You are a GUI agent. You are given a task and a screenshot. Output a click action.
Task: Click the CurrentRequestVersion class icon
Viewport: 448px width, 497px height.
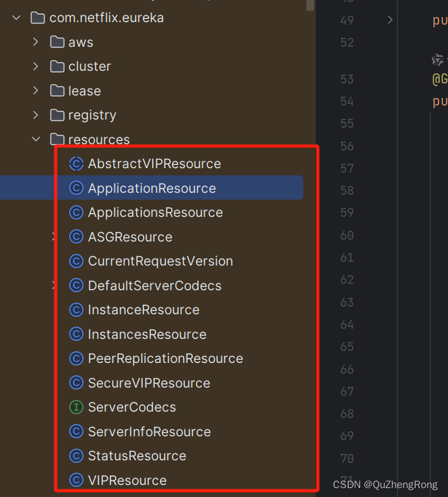click(x=76, y=261)
